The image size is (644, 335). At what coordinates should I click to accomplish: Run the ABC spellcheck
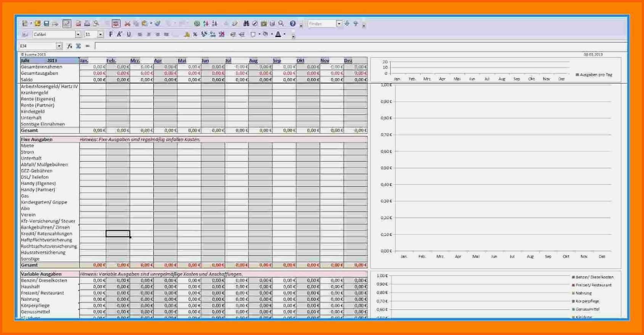click(116, 24)
